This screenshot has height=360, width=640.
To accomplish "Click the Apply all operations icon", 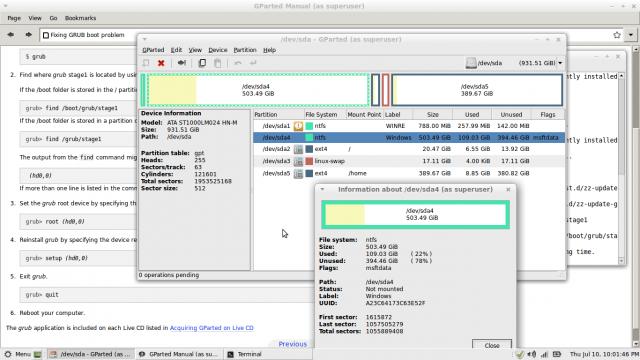I will click(253, 63).
